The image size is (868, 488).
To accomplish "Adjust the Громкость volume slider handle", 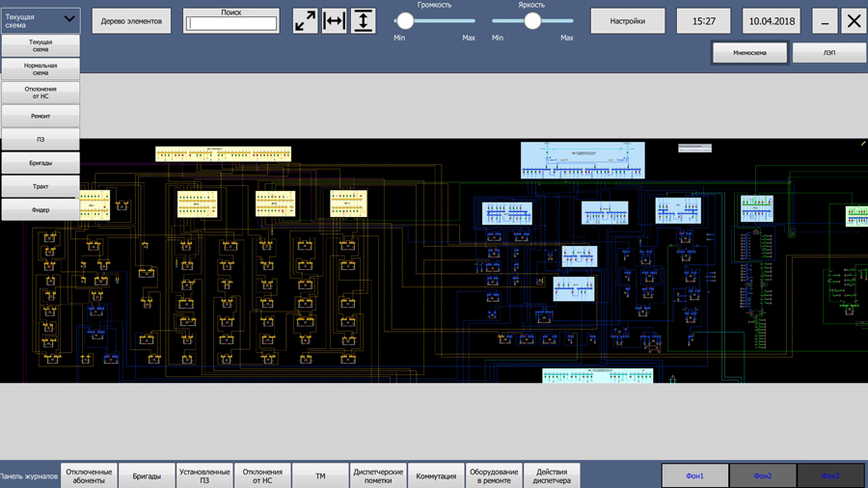I will 405,21.
